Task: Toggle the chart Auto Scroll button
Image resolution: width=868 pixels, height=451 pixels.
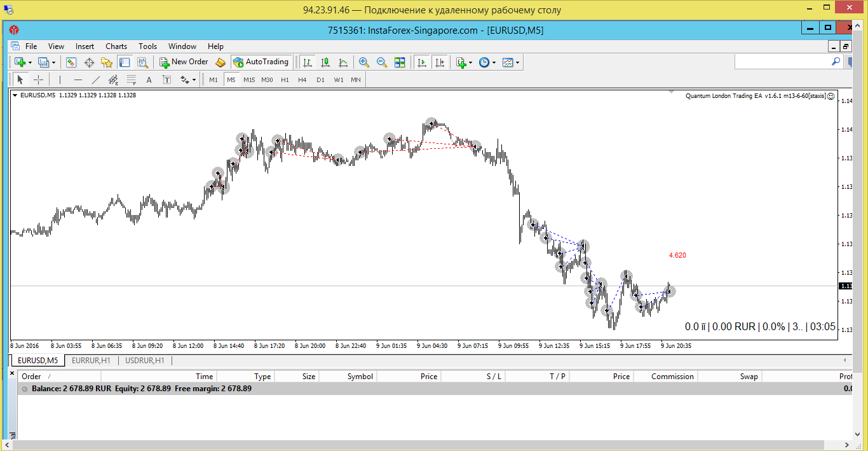Action: click(x=421, y=62)
